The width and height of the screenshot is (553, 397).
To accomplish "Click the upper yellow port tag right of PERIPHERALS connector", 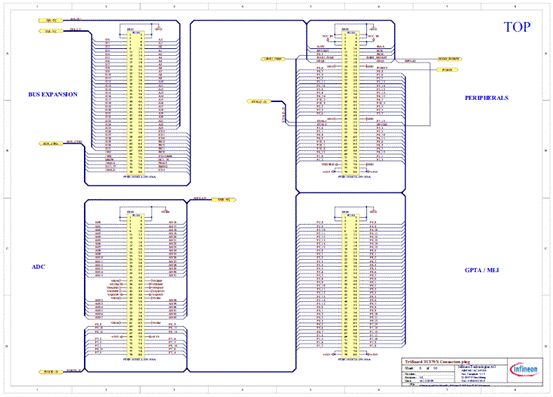I will coord(449,59).
